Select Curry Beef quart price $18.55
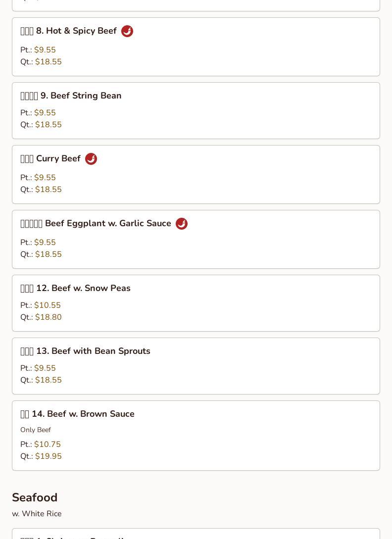The width and height of the screenshot is (392, 539). tap(49, 190)
